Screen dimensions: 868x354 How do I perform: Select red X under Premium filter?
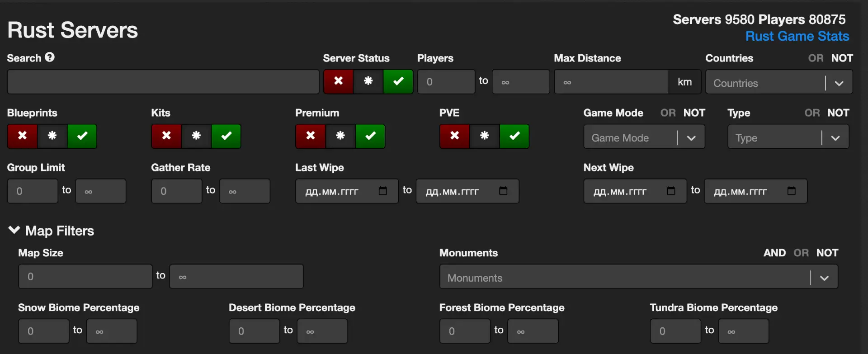point(311,136)
